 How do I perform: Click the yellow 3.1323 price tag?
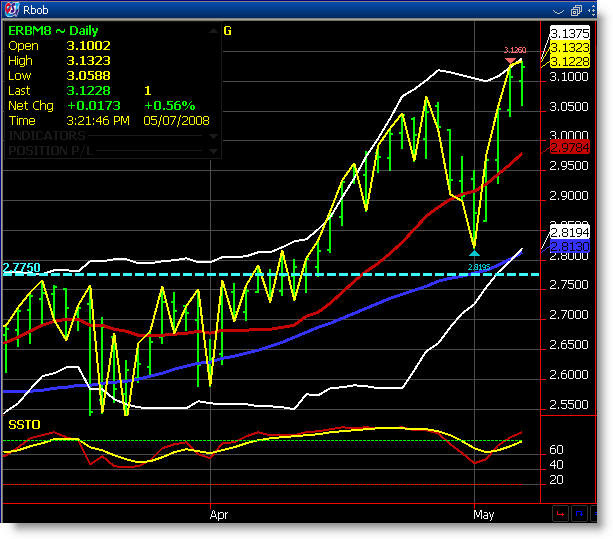click(570, 47)
